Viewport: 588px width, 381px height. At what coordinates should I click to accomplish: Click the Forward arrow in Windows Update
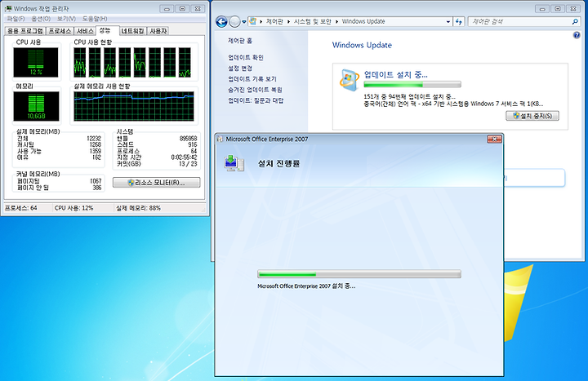(x=234, y=22)
